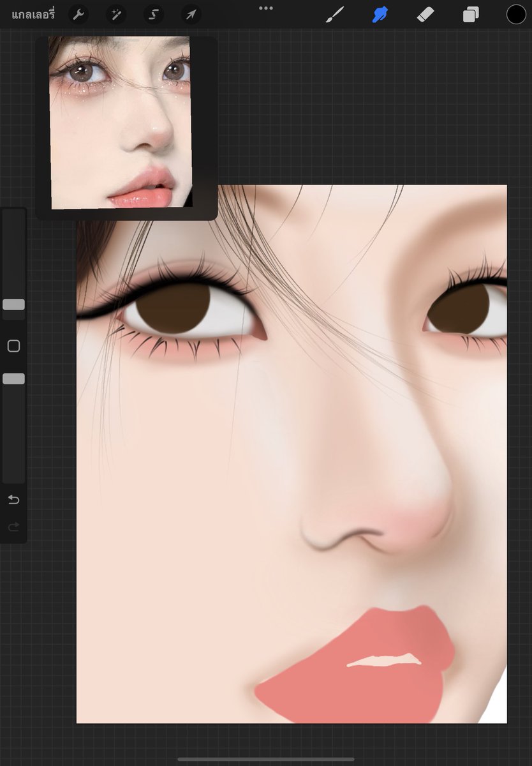Tap the square modify button on the sidebar
The image size is (532, 766).
(13, 346)
